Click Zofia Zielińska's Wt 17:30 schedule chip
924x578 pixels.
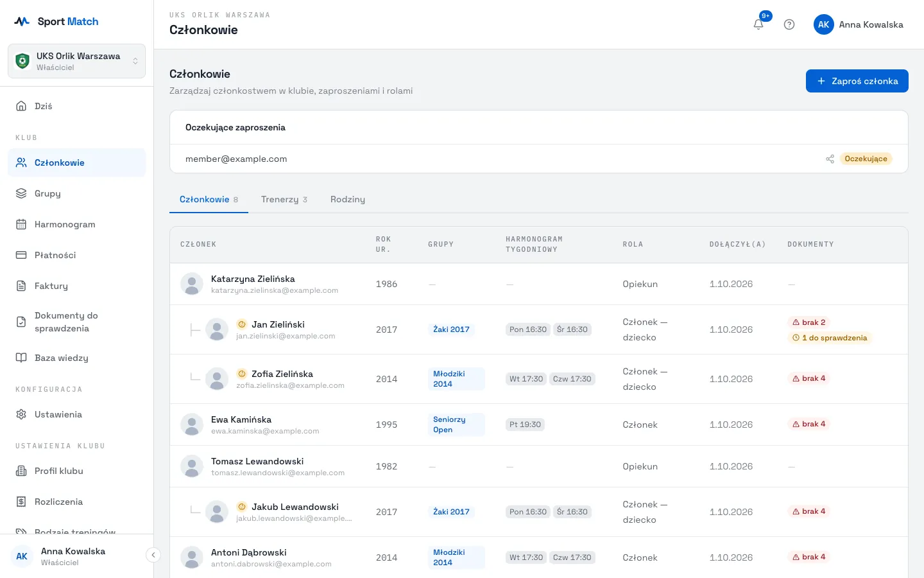coord(526,379)
